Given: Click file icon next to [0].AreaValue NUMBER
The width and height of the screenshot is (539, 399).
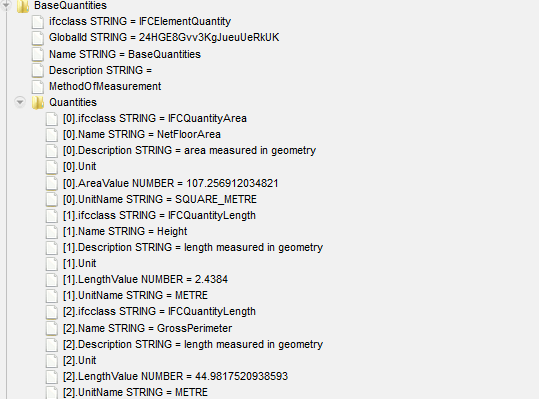Looking at the screenshot, I should (52, 183).
